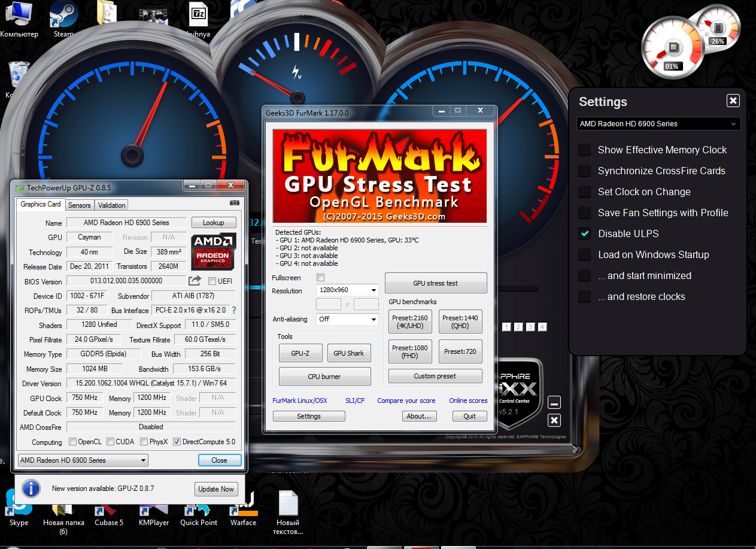The image size is (756, 549).
Task: Enable the FurMark Fullscreen checkbox
Action: click(320, 278)
